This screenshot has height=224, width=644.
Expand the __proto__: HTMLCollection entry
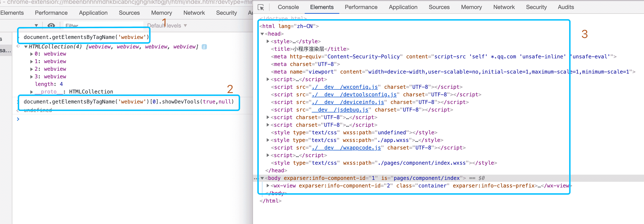pos(32,92)
